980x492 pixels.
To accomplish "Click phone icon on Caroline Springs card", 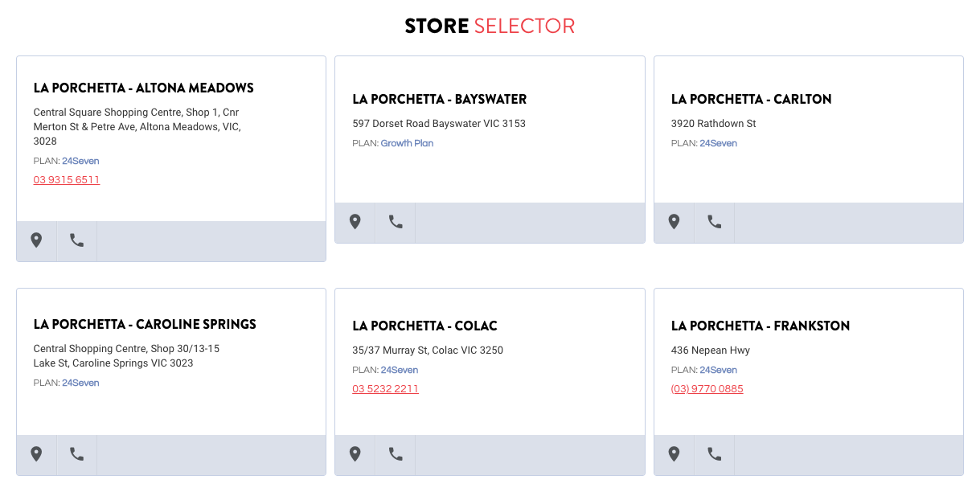I will click(76, 454).
